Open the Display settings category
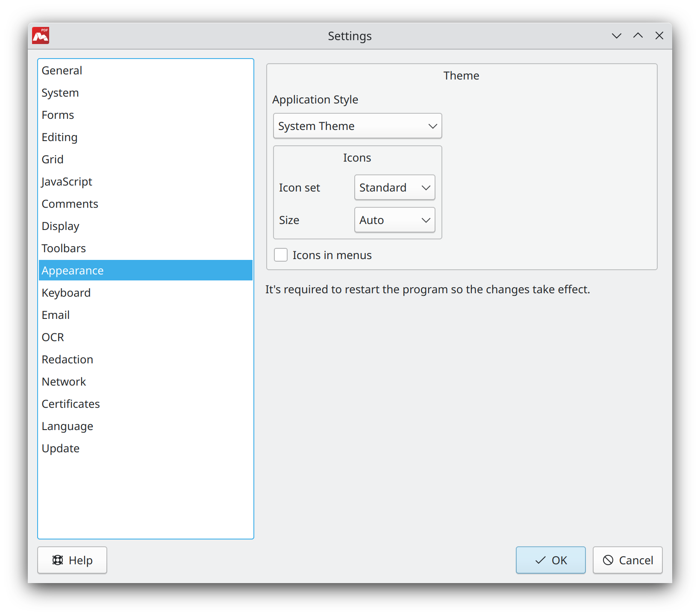This screenshot has height=616, width=700. [x=146, y=226]
